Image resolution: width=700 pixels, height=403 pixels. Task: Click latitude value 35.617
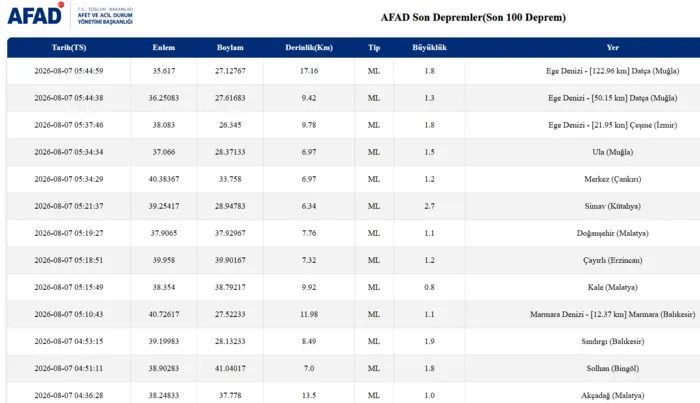[164, 71]
